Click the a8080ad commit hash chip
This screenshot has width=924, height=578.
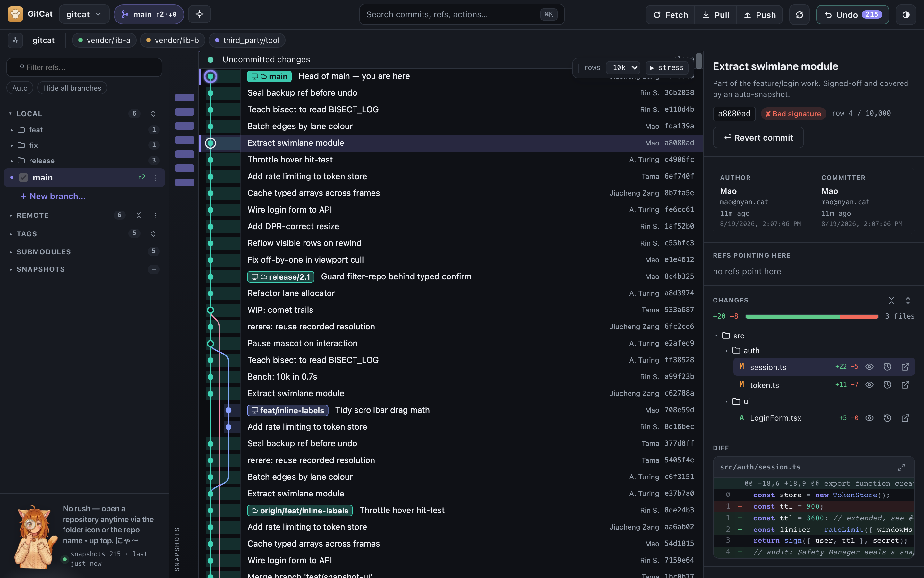734,114
